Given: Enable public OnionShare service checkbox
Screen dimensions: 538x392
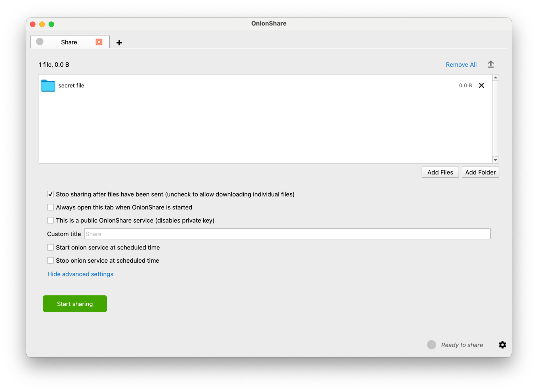Looking at the screenshot, I should pyautogui.click(x=50, y=220).
